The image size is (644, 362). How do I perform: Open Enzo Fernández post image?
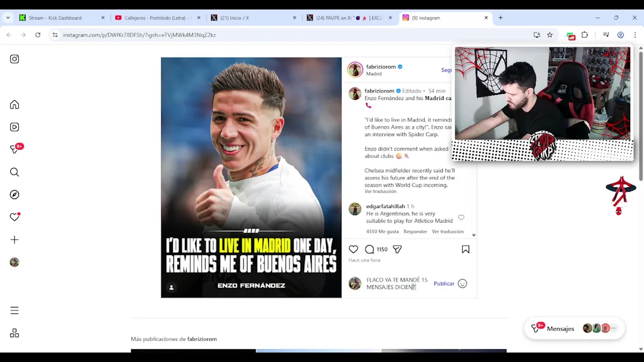[251, 177]
